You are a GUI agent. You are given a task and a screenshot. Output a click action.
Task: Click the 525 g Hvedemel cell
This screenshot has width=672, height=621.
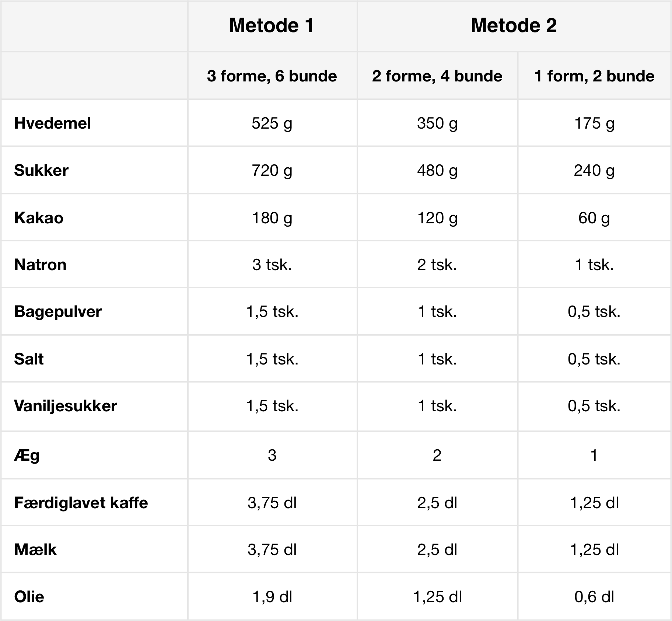point(272,123)
